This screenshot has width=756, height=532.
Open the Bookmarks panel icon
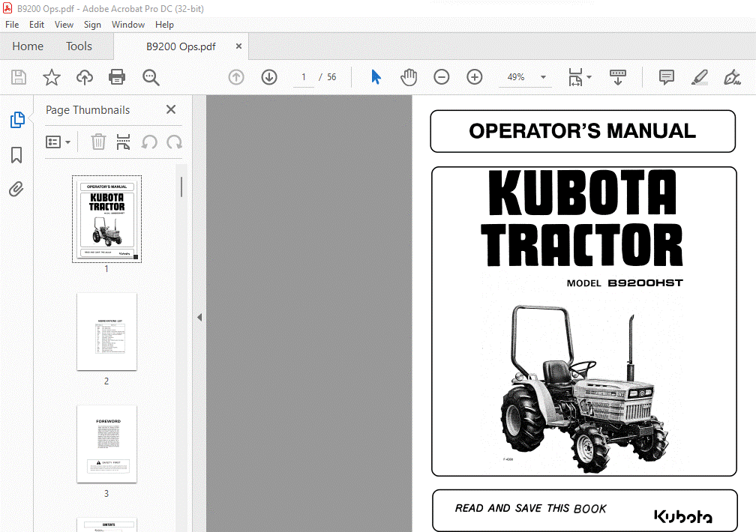(16, 155)
